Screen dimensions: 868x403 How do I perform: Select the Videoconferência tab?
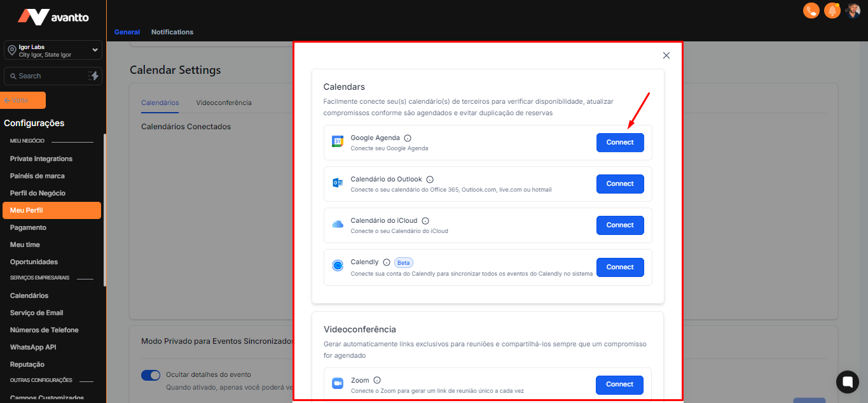click(x=224, y=103)
